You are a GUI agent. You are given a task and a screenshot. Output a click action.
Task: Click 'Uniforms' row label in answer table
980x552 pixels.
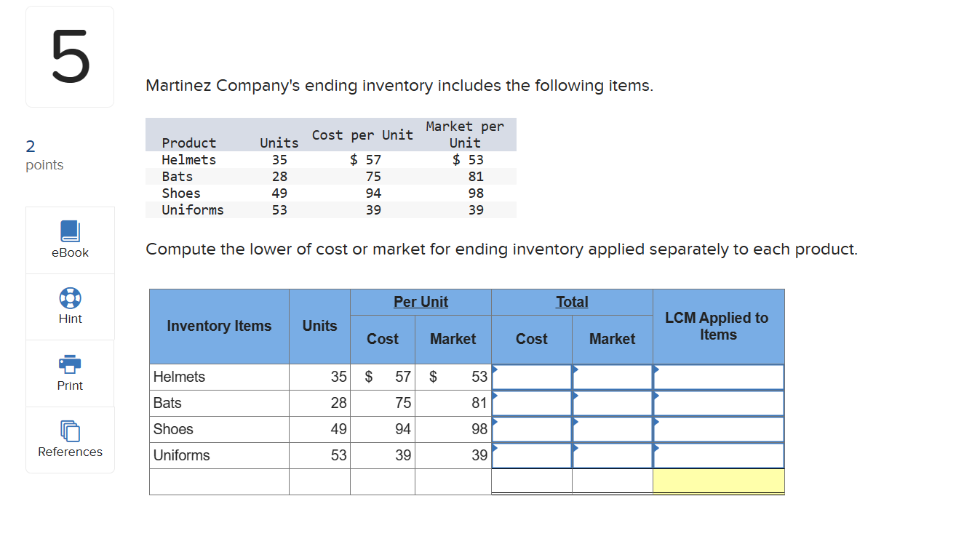click(x=181, y=455)
